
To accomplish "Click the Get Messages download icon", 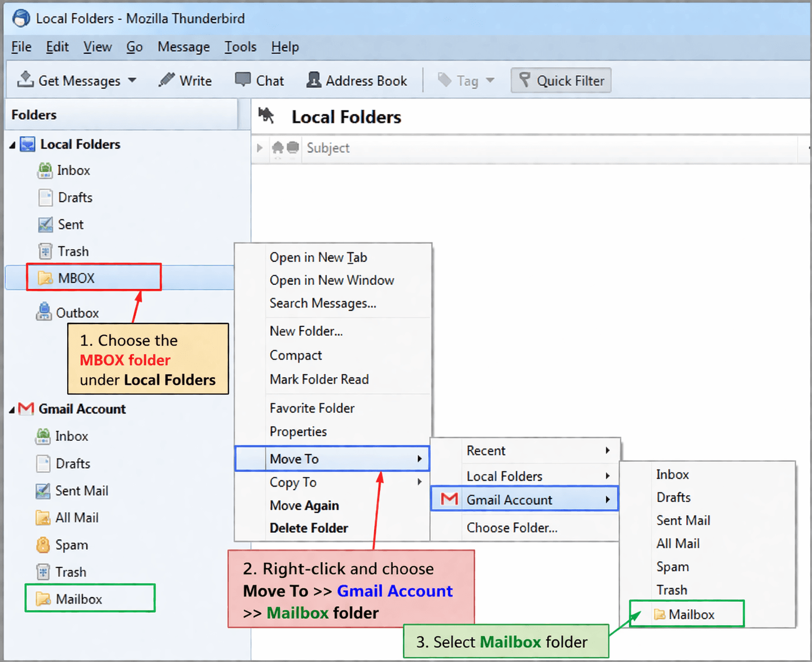I will [25, 80].
